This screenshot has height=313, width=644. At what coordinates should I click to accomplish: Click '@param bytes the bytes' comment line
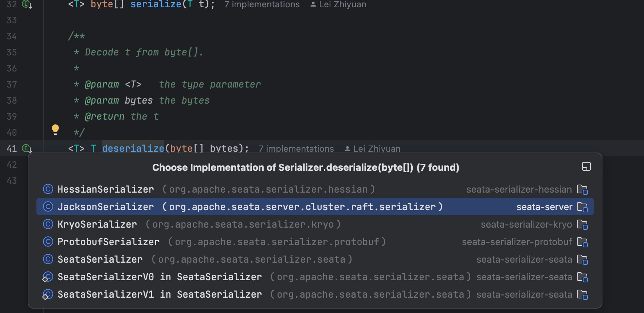pos(142,100)
